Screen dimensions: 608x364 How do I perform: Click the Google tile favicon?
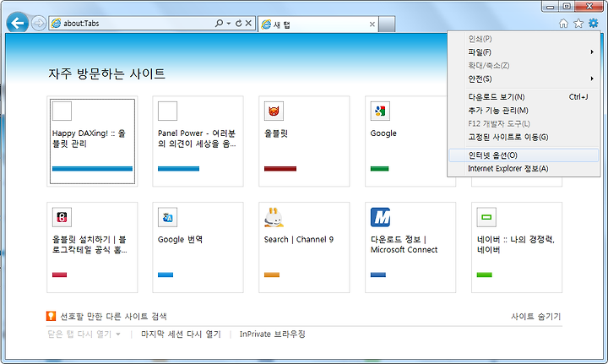click(x=380, y=111)
